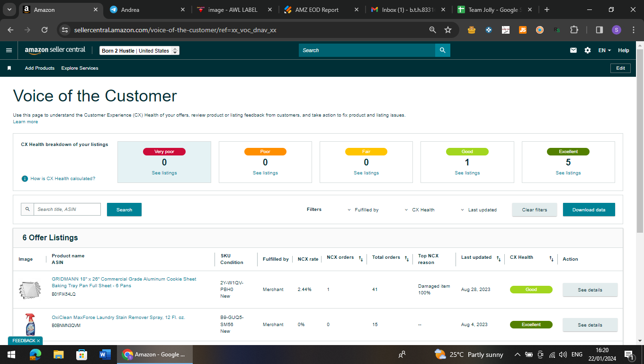Click the Download data button
644x364 pixels.
[x=589, y=209]
